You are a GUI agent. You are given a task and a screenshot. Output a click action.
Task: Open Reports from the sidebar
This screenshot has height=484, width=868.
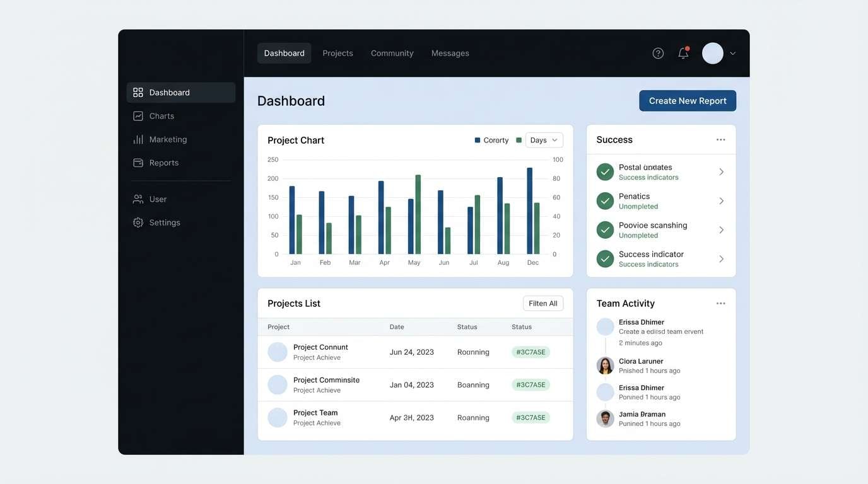(137, 161)
